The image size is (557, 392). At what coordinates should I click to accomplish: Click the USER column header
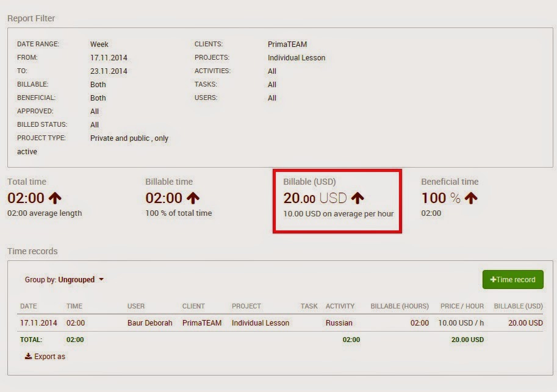click(135, 306)
